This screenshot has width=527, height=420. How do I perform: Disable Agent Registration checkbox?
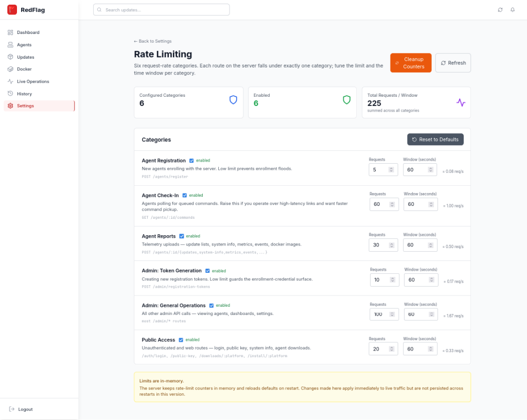click(191, 161)
